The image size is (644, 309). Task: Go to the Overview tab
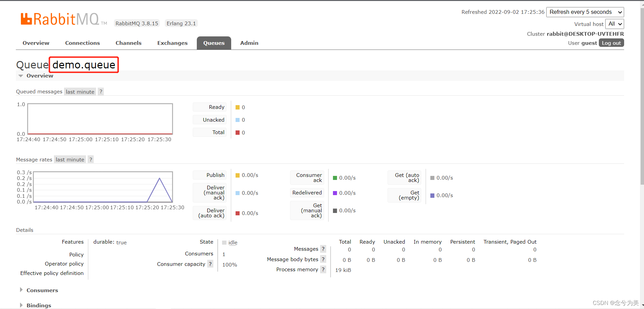coord(36,43)
